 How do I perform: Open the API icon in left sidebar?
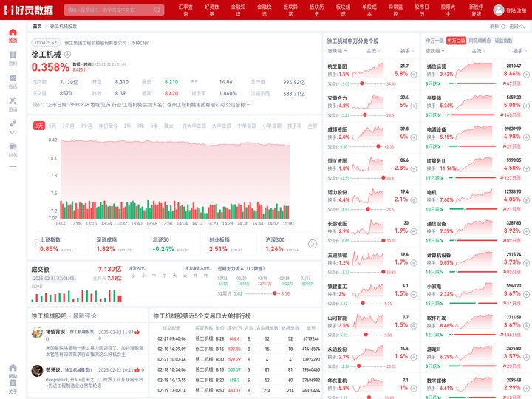pyautogui.click(x=13, y=123)
